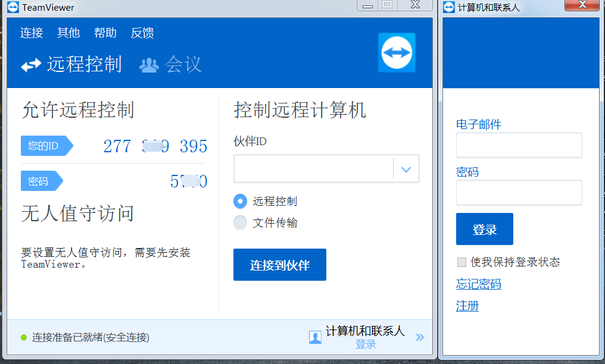Click the TeamViewer window maximize button

tap(388, 5)
